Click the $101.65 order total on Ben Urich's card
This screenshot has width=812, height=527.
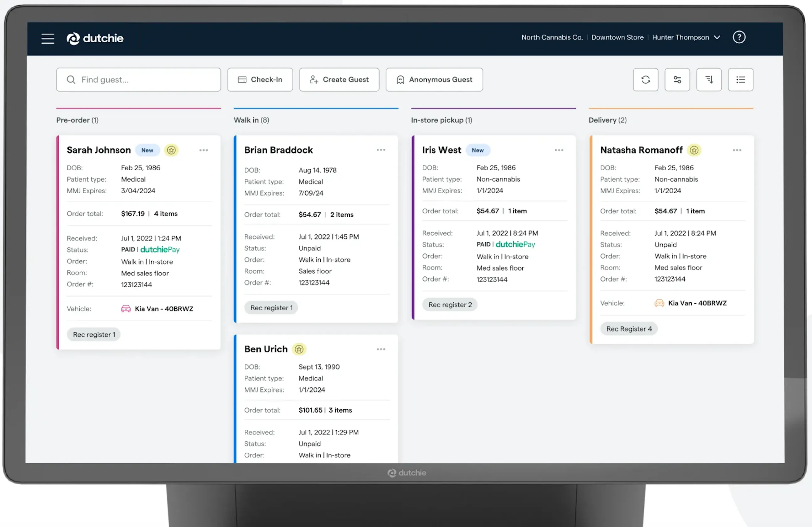(311, 410)
